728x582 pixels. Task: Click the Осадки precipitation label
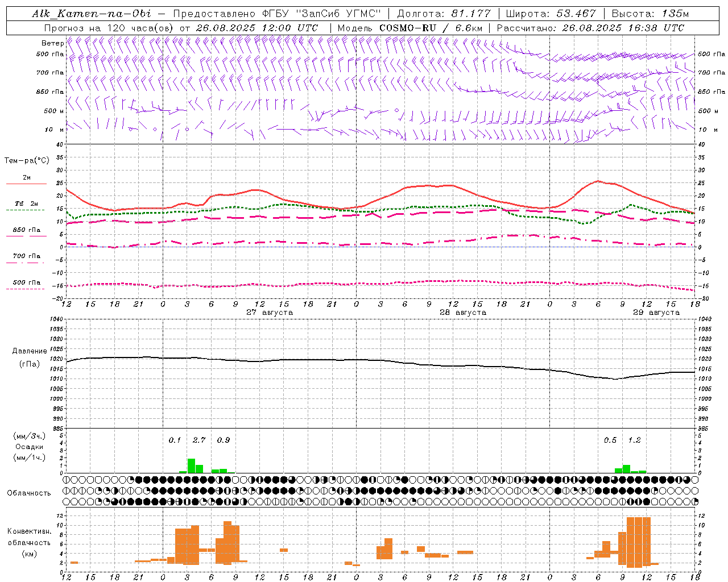coord(30,447)
